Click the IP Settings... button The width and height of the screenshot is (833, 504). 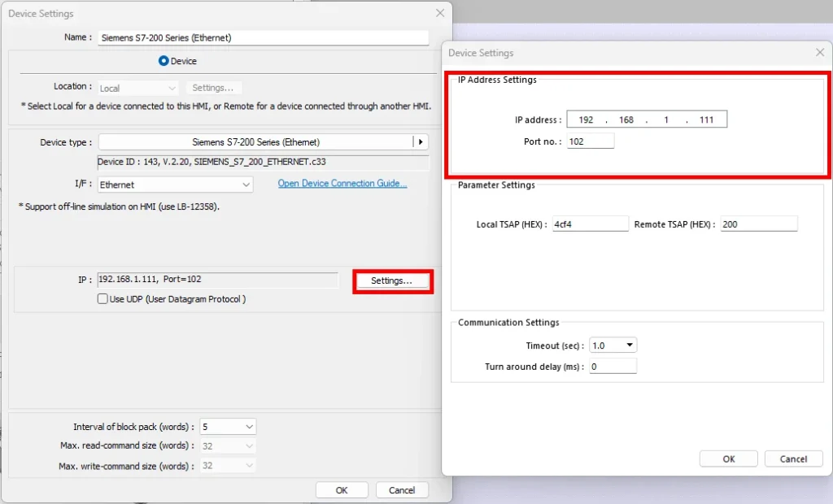point(391,281)
